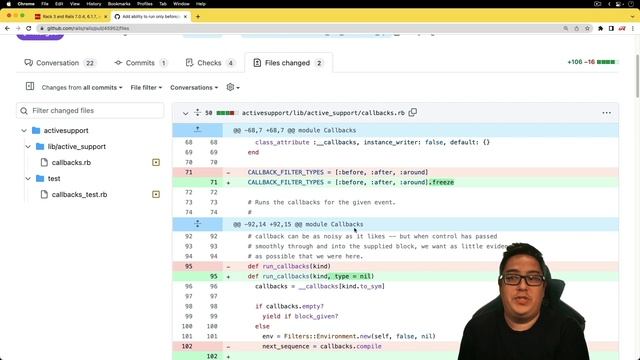This screenshot has height=360, width=640.
Task: Click modified-file icon beside callbacks.rb
Action: pyautogui.click(x=156, y=162)
